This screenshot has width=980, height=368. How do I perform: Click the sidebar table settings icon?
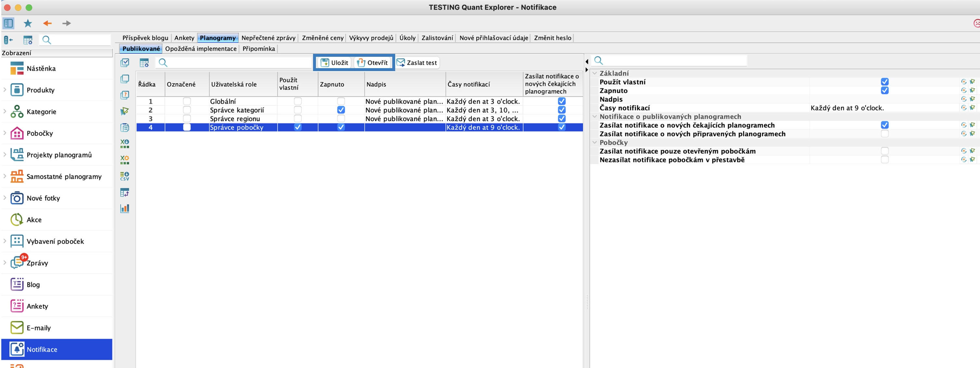point(28,40)
